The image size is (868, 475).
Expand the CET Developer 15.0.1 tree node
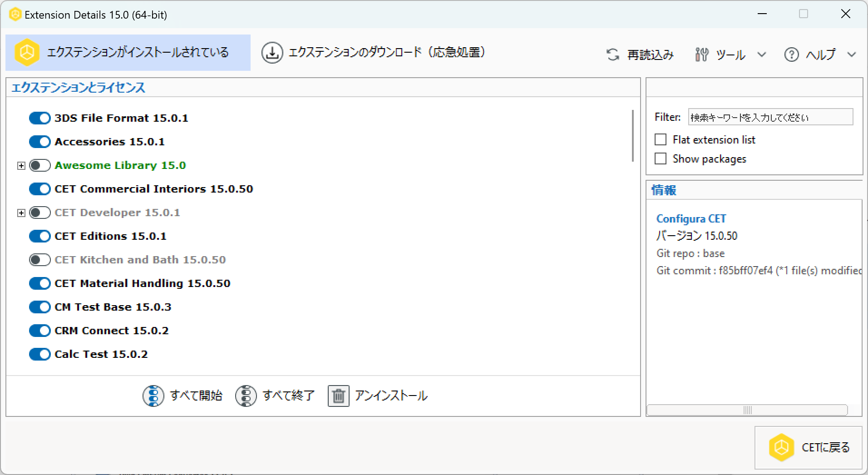21,213
